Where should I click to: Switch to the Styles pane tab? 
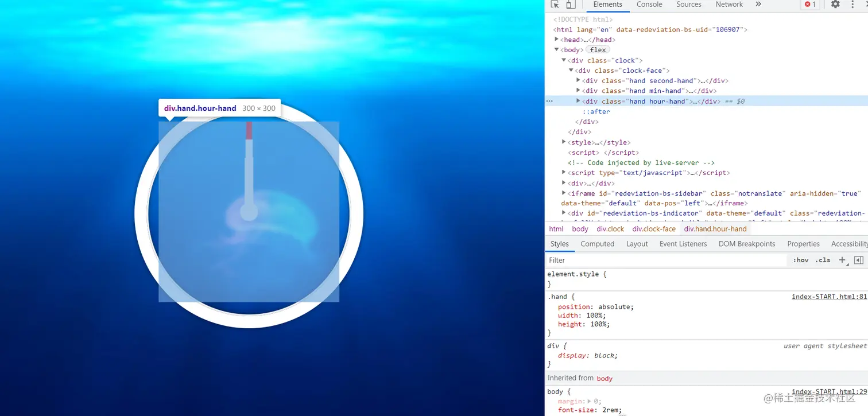tap(559, 244)
